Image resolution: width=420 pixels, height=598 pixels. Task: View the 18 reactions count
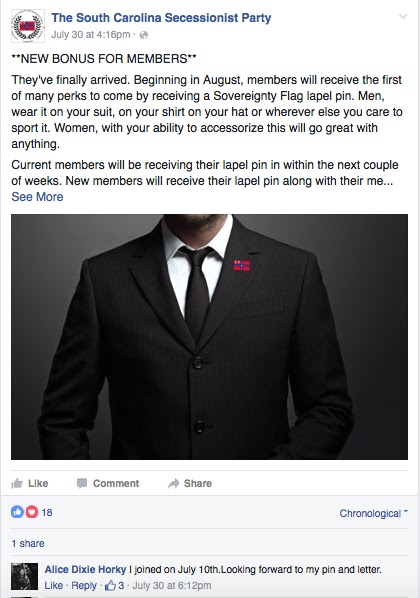click(x=47, y=513)
